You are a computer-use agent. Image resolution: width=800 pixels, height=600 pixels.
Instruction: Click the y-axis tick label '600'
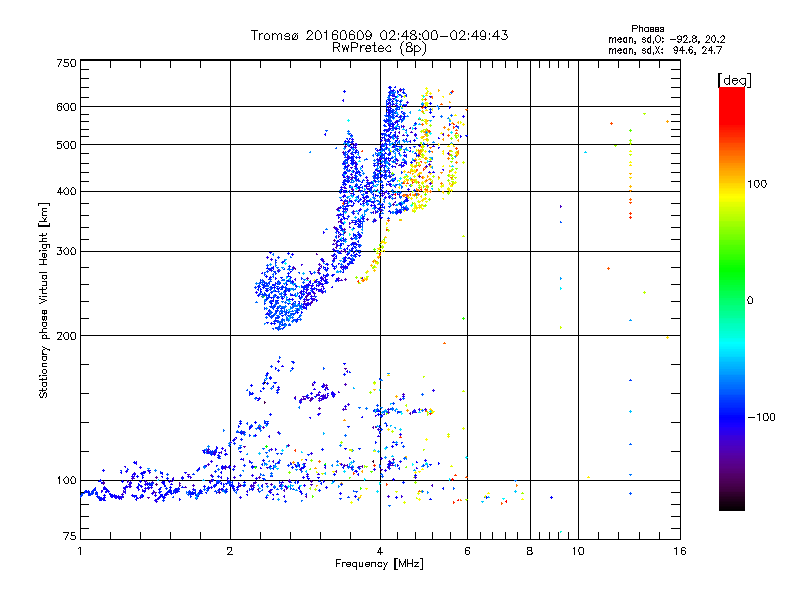(66, 107)
